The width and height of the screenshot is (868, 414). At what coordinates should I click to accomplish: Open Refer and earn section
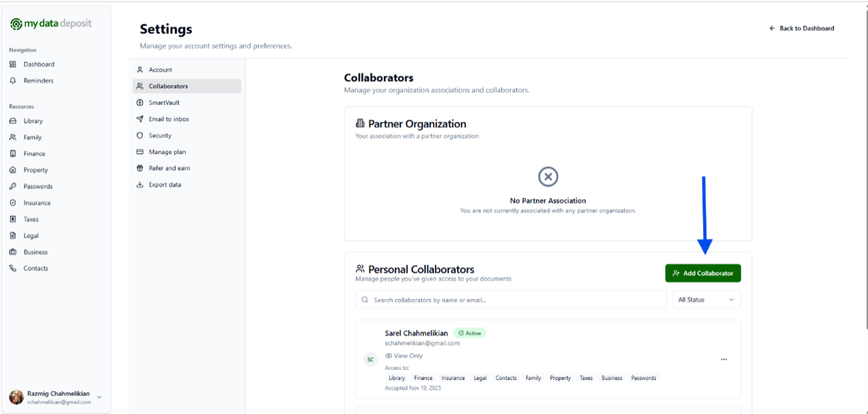click(x=187, y=168)
